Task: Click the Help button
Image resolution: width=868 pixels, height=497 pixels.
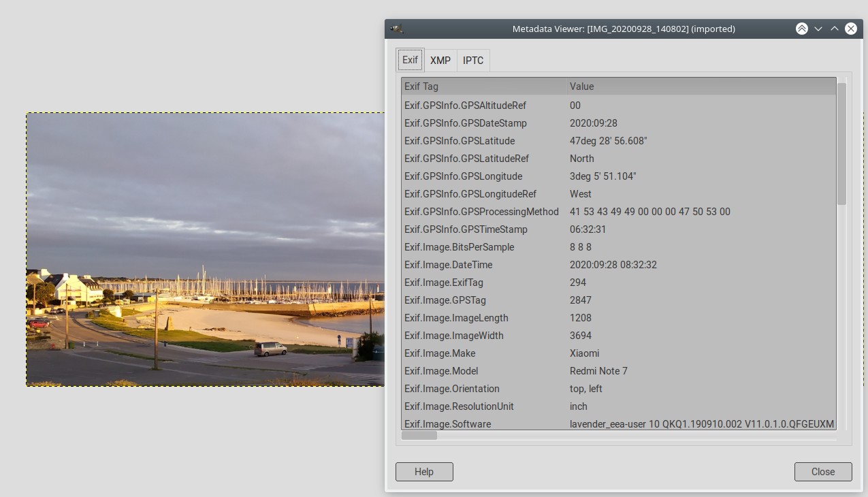Action: tap(424, 472)
